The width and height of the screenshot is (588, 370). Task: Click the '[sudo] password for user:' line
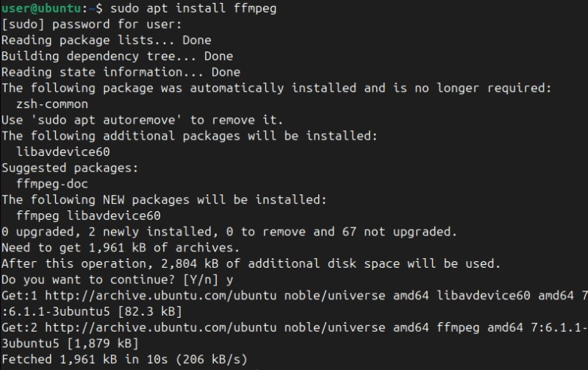pyautogui.click(x=91, y=24)
